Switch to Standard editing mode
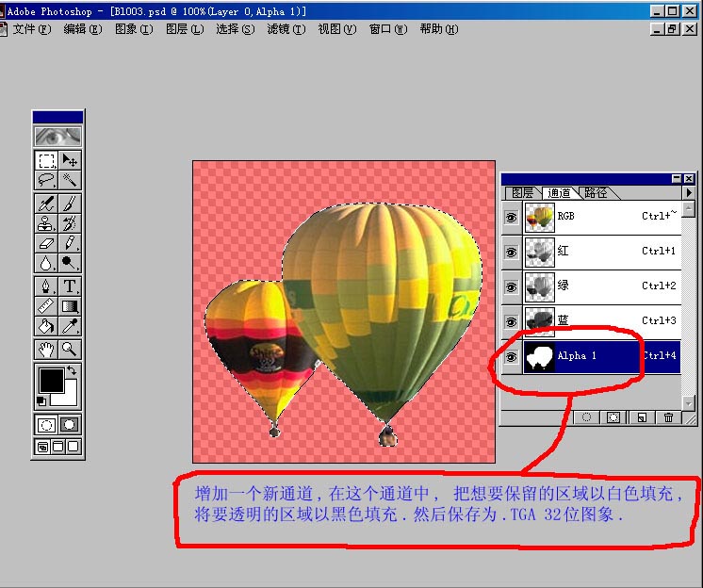 46,424
